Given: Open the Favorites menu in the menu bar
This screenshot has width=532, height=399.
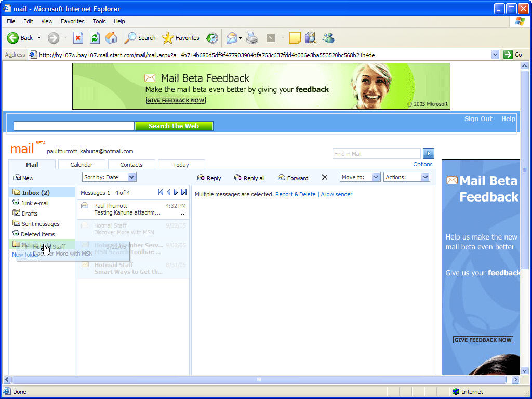Looking at the screenshot, I should [x=73, y=21].
